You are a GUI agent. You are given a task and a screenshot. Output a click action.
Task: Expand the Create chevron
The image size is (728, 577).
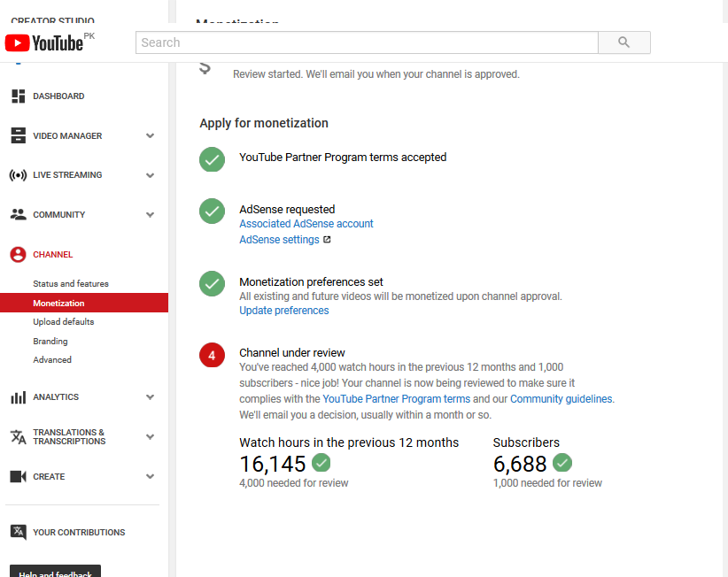pos(150,476)
